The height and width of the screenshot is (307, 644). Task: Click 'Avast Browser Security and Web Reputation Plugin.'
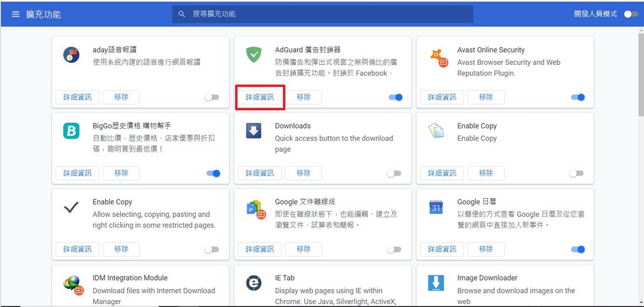[508, 68]
